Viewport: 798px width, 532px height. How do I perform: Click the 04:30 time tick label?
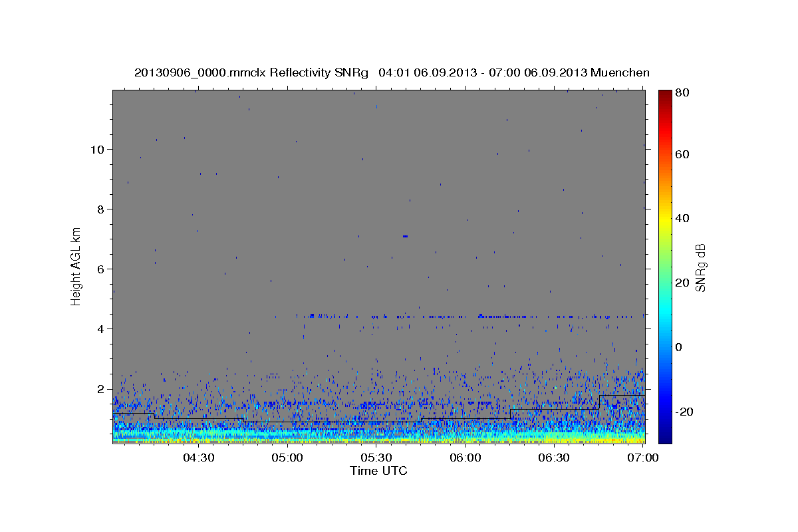click(x=198, y=458)
